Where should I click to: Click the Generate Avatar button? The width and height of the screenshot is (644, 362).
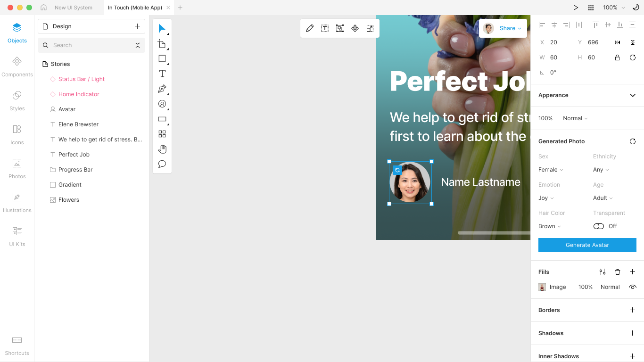tap(587, 245)
